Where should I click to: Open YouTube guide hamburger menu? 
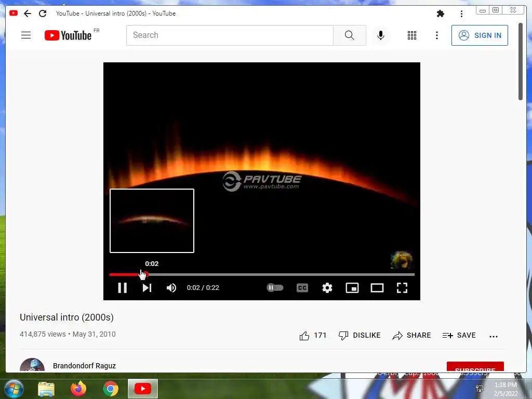[26, 35]
